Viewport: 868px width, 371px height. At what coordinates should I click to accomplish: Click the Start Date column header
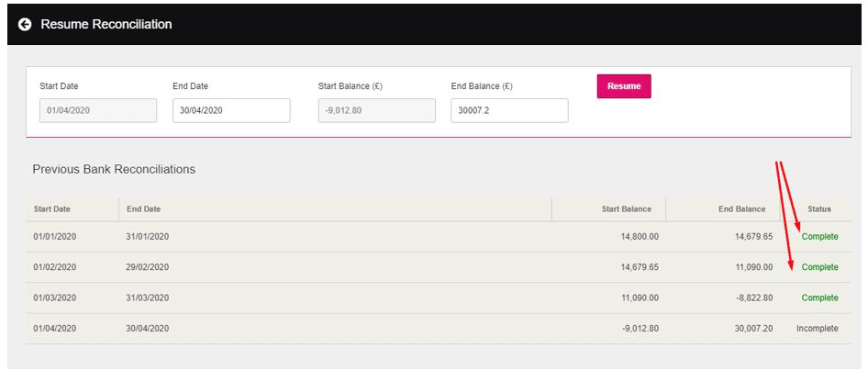(x=52, y=209)
